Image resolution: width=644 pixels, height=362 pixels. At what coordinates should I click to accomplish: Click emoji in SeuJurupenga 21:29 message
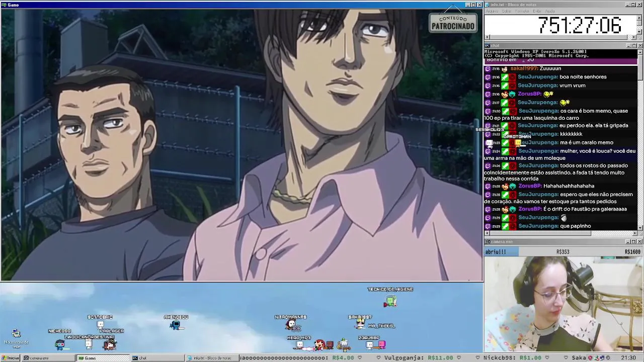[x=563, y=218]
